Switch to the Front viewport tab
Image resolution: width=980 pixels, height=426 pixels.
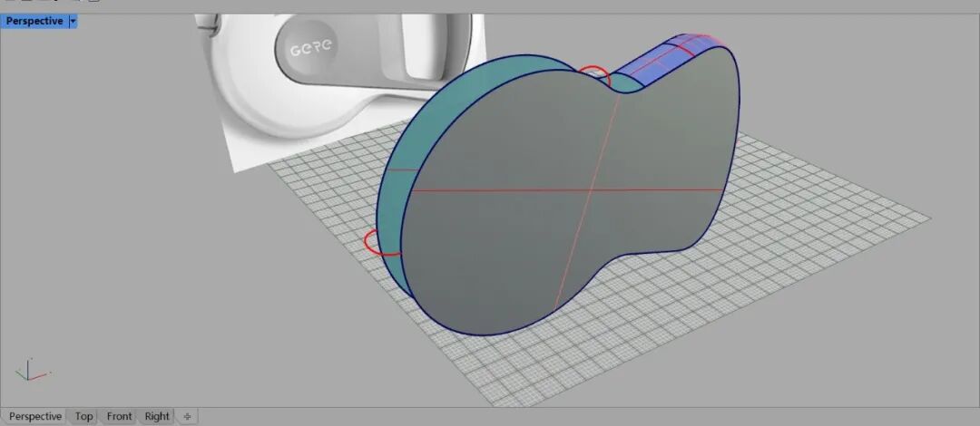(120, 416)
